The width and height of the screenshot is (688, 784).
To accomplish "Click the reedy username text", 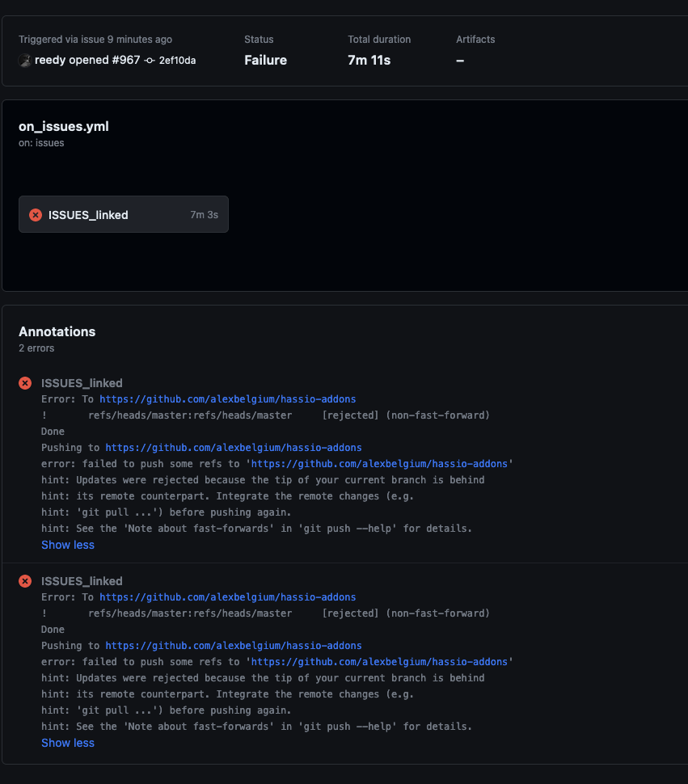I will 50,60.
